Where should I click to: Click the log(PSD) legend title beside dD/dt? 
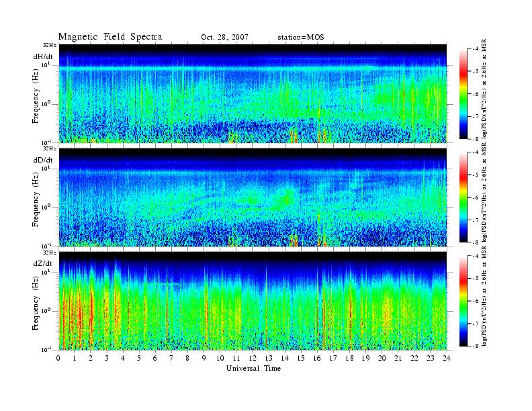[x=484, y=193]
